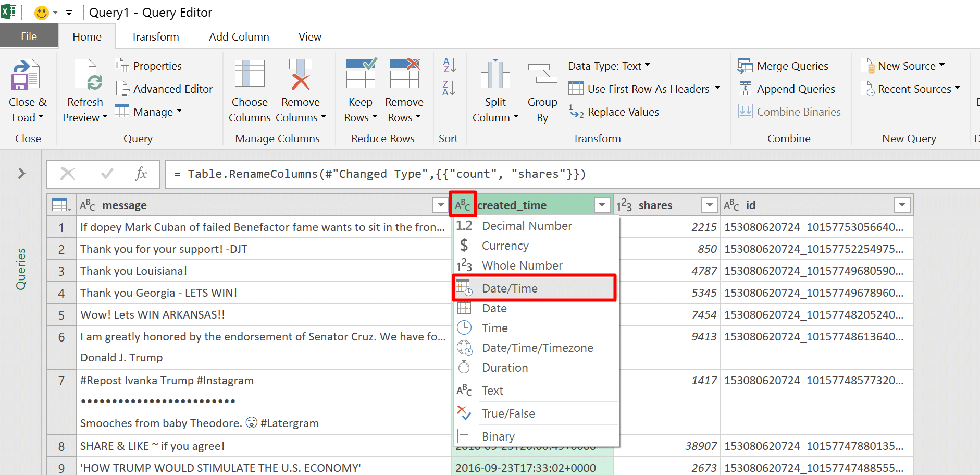Click the Remove Columns icon

pyautogui.click(x=301, y=75)
